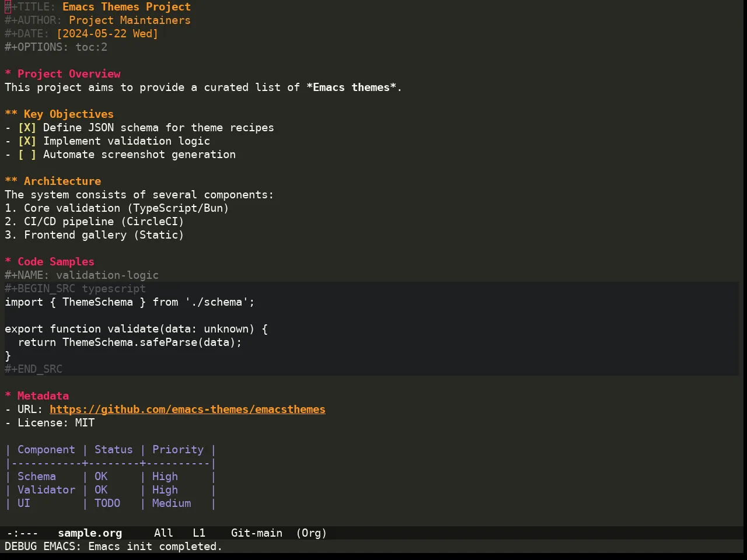Click the 'UI' table cell
The height and width of the screenshot is (560, 747).
(x=24, y=503)
